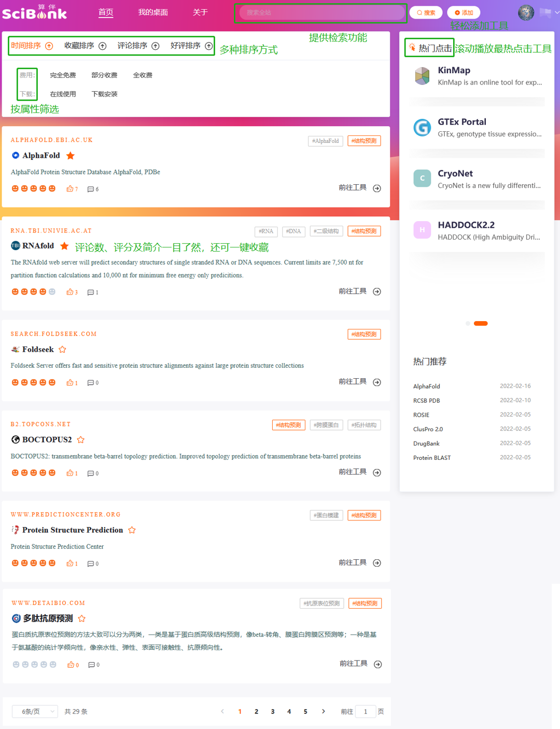Image resolution: width=560 pixels, height=729 pixels.
Task: Switch to the first carousel indicator dot
Action: click(x=468, y=323)
